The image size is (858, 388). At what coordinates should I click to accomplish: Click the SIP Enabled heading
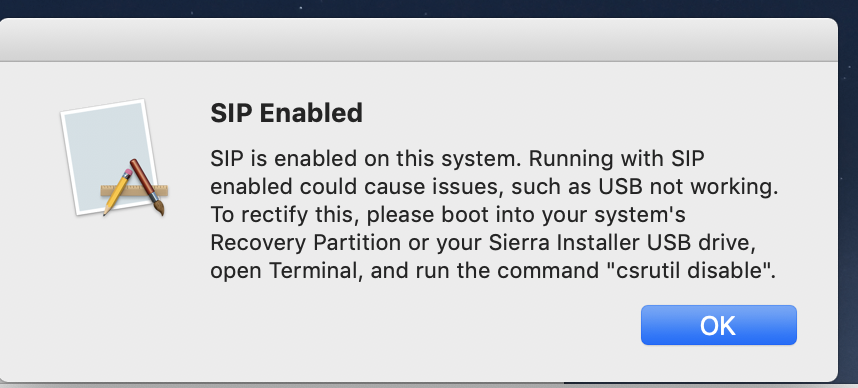[286, 113]
